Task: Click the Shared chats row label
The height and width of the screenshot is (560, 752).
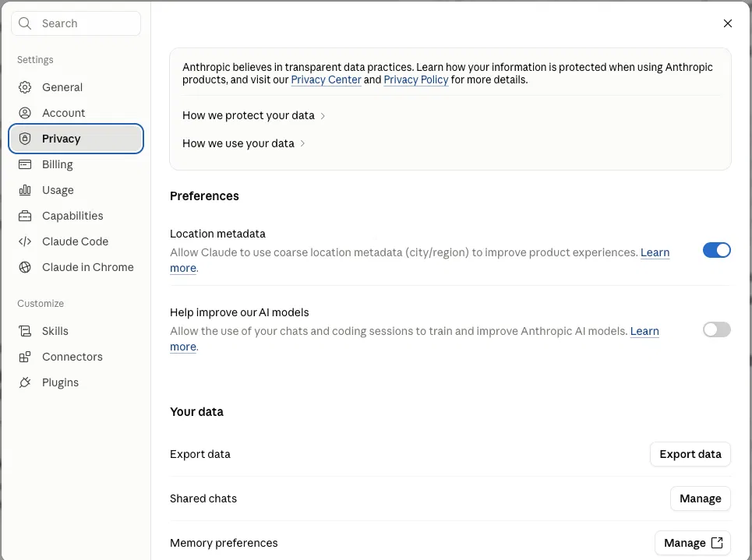Action: [x=203, y=498]
